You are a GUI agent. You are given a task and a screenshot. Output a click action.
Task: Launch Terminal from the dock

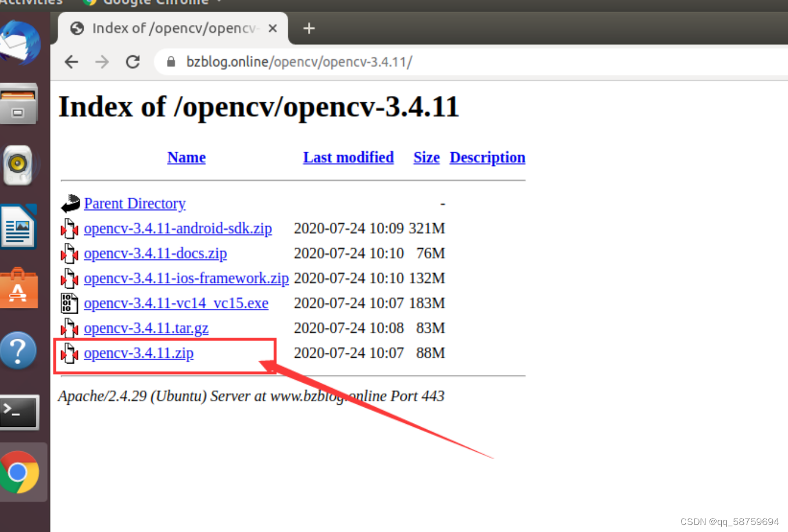(24, 412)
